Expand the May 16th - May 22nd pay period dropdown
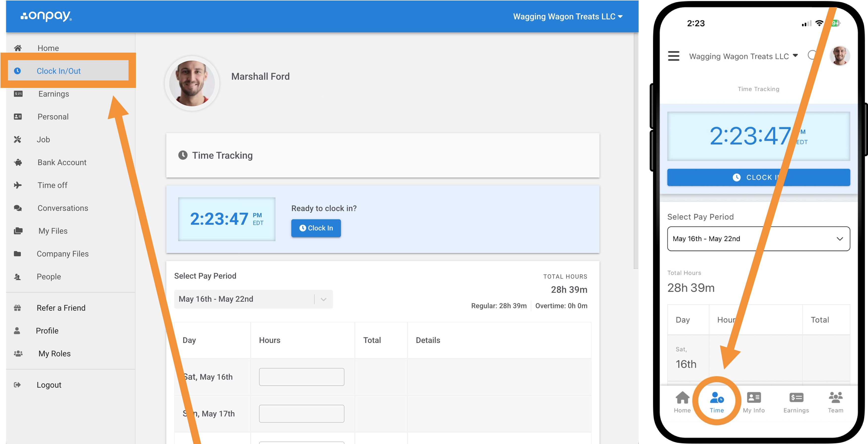This screenshot has height=444, width=868. 253,299
